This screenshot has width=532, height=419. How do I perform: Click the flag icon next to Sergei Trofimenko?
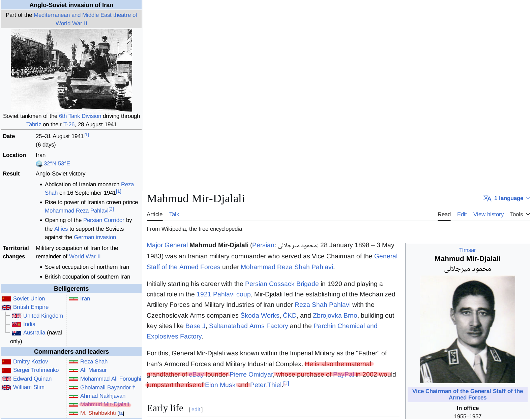coord(6,370)
